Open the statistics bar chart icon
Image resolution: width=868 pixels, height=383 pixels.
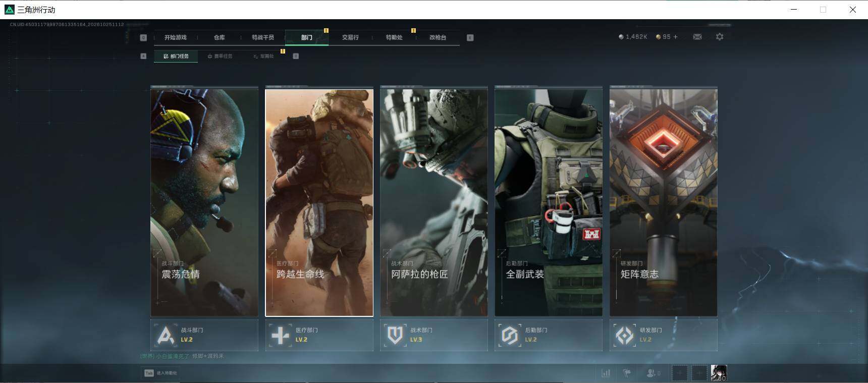point(606,373)
